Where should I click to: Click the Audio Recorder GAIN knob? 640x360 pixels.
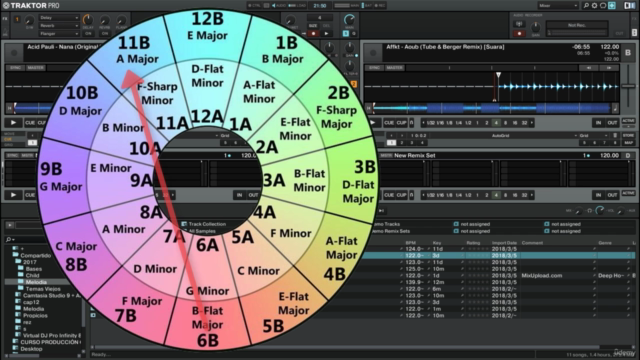[x=535, y=27]
